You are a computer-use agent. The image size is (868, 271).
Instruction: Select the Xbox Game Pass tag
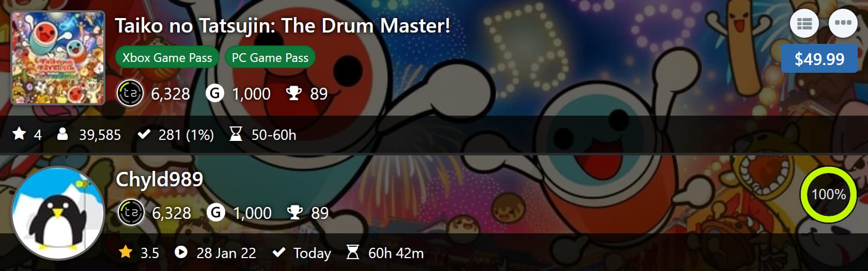click(167, 58)
